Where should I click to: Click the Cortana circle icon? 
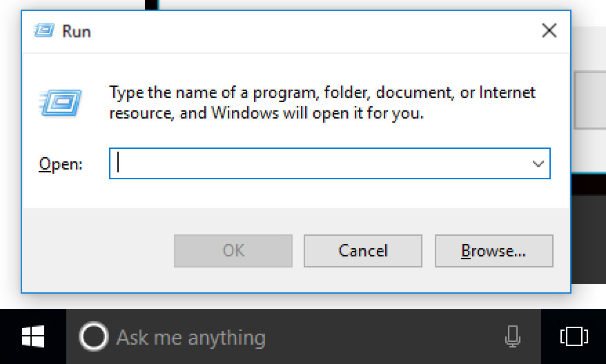point(93,337)
